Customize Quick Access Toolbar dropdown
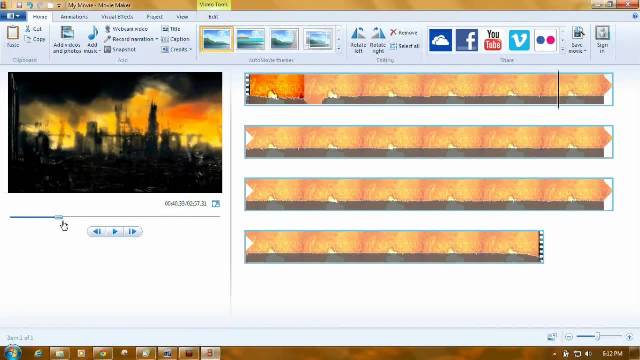The image size is (640, 360). (59, 5)
